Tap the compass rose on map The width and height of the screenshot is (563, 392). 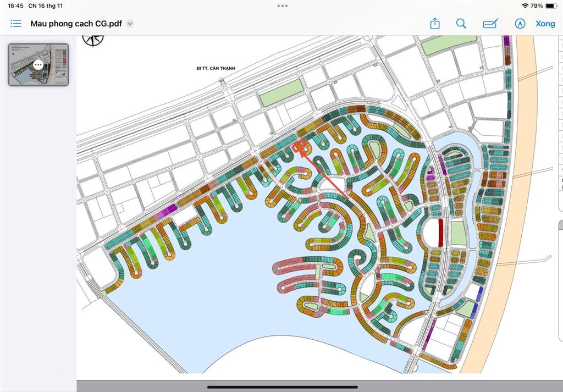pos(93,40)
